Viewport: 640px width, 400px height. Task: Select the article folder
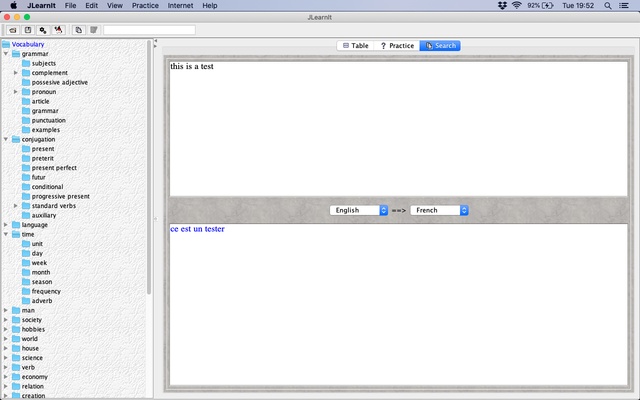(x=36, y=101)
